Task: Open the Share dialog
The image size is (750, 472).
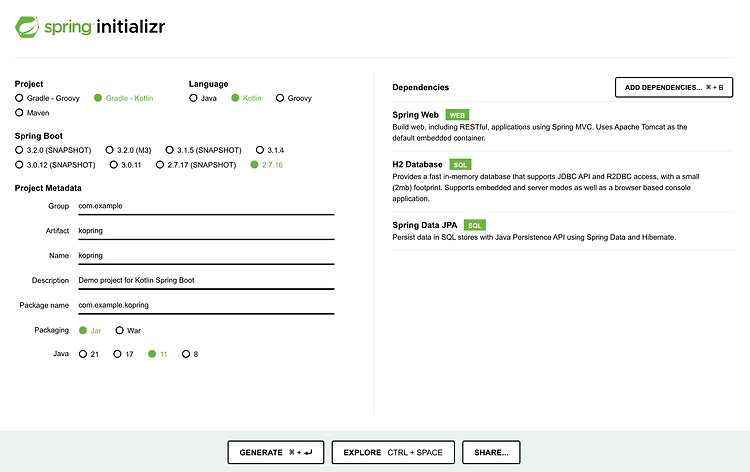Action: pos(491,452)
